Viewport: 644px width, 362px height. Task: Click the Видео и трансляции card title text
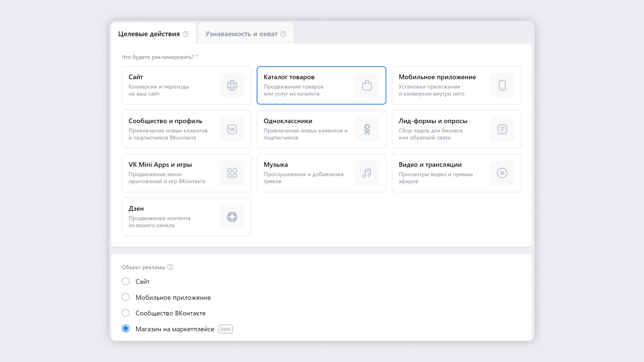[430, 165]
